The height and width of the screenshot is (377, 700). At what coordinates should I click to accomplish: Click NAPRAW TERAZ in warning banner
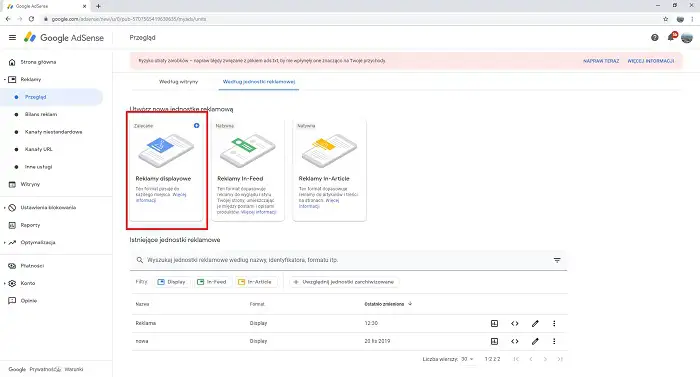pyautogui.click(x=601, y=61)
